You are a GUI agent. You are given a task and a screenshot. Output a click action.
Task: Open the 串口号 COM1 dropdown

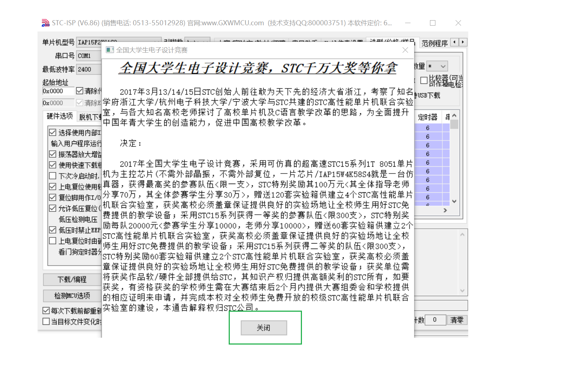[x=89, y=56]
